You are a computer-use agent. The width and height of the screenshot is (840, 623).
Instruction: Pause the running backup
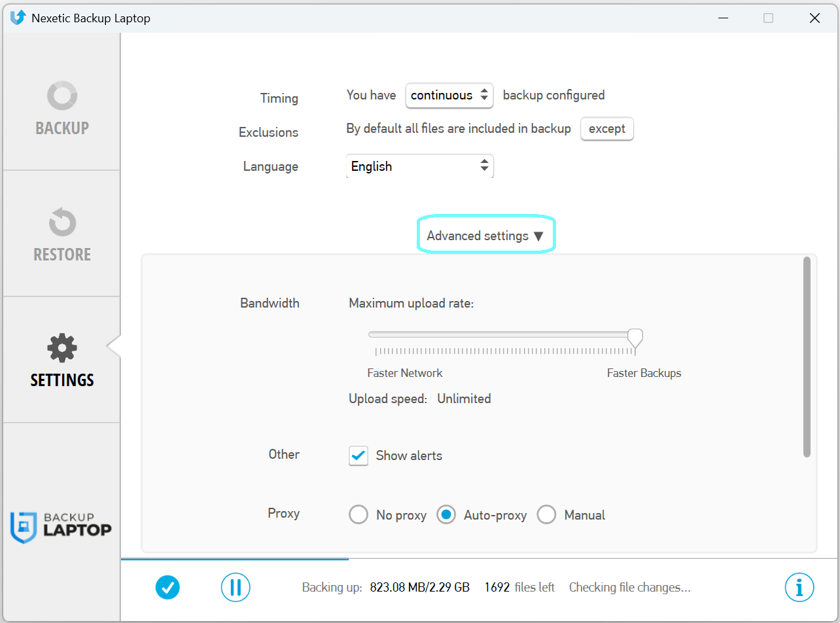click(236, 587)
